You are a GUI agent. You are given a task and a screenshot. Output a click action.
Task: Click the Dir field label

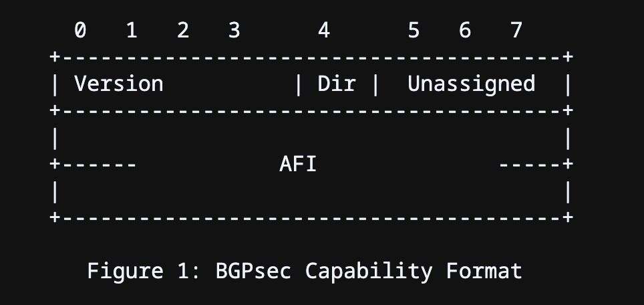(x=337, y=84)
